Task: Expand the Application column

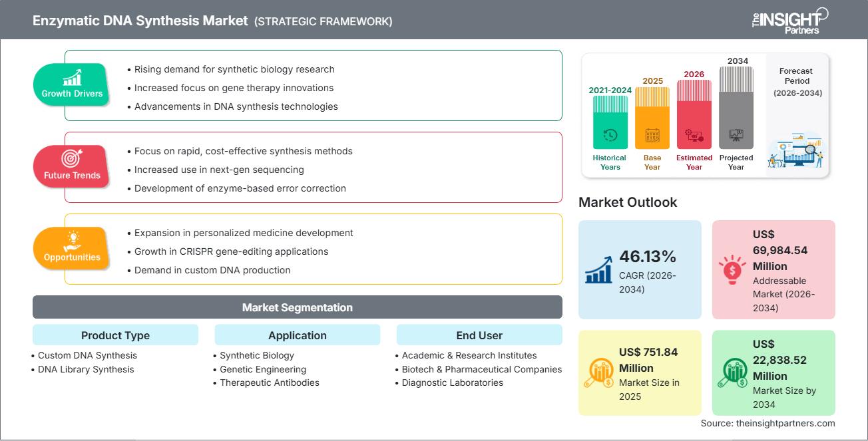Action: (297, 335)
